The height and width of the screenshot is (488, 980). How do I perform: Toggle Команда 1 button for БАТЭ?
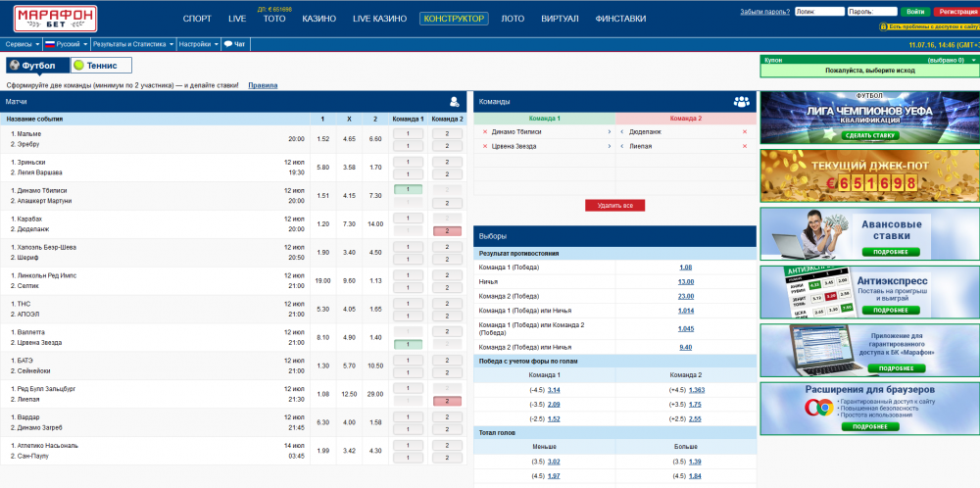(407, 361)
